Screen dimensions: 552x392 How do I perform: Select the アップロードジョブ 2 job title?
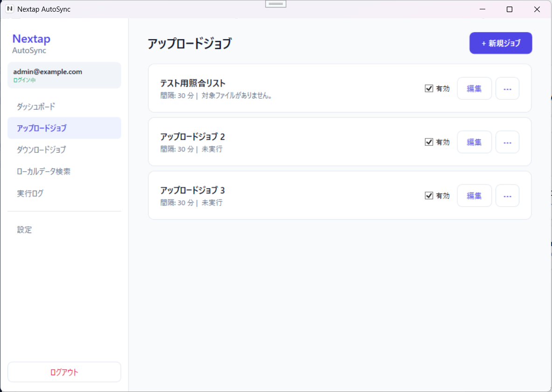193,137
